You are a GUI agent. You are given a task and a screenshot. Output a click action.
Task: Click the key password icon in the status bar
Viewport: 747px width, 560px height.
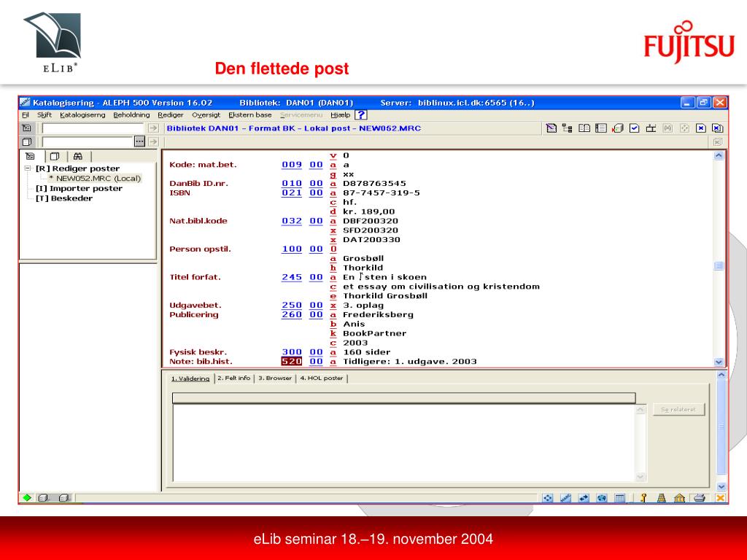click(643, 498)
